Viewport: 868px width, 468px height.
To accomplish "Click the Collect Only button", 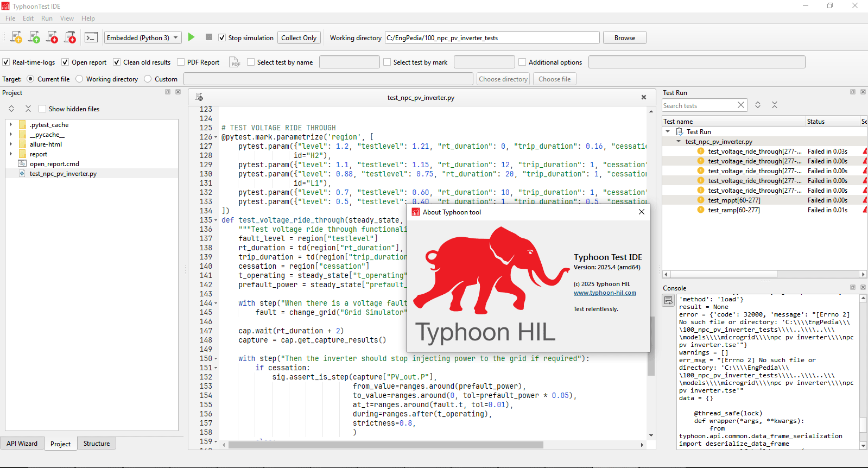I will 299,38.
